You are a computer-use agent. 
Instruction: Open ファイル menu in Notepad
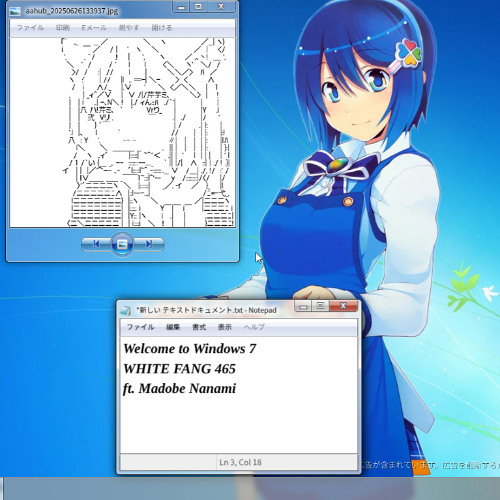(140, 327)
